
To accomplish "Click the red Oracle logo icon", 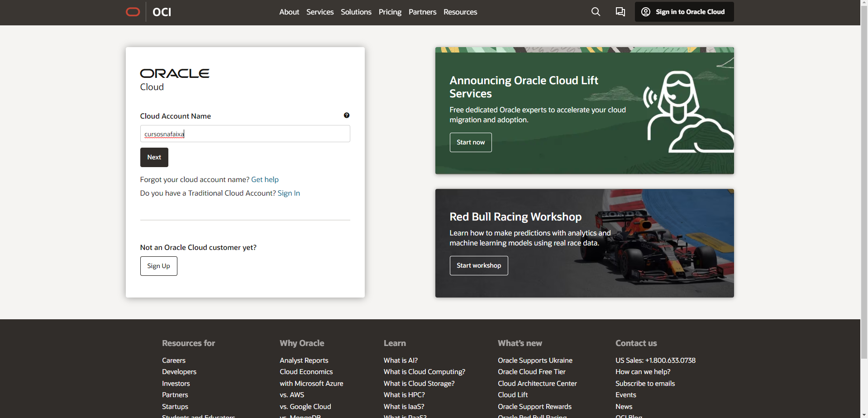I will 133,12.
